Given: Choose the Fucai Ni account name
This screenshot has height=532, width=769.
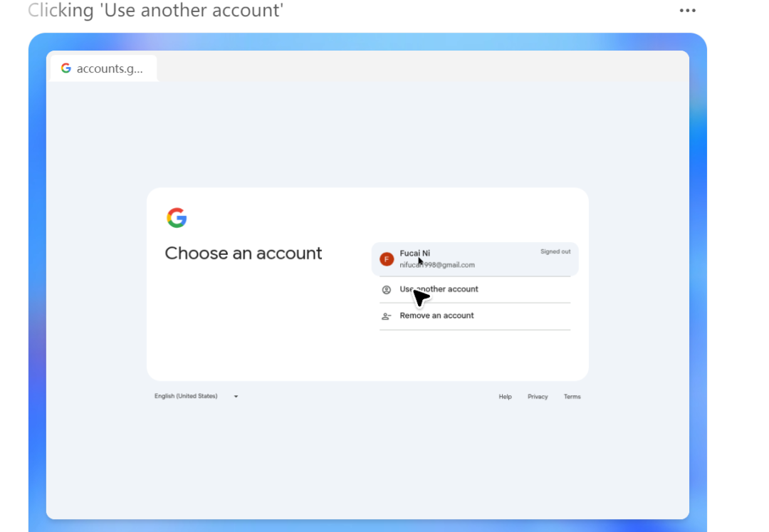Looking at the screenshot, I should click(414, 253).
